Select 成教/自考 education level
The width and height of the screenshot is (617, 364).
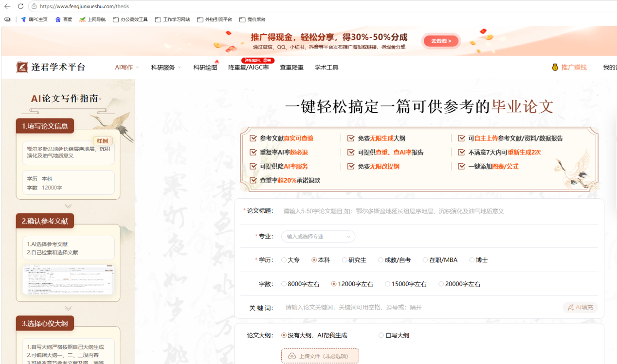coord(395,260)
